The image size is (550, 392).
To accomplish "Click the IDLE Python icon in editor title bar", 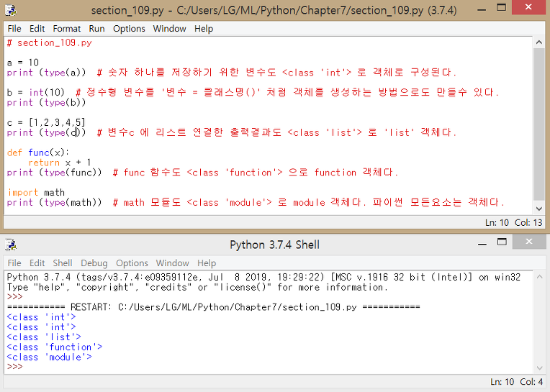I will (x=11, y=10).
